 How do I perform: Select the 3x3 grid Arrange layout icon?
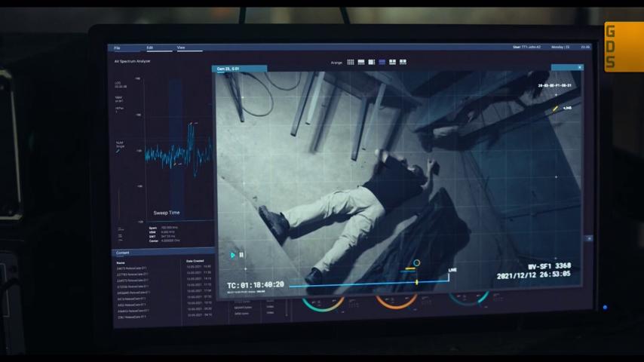351,62
